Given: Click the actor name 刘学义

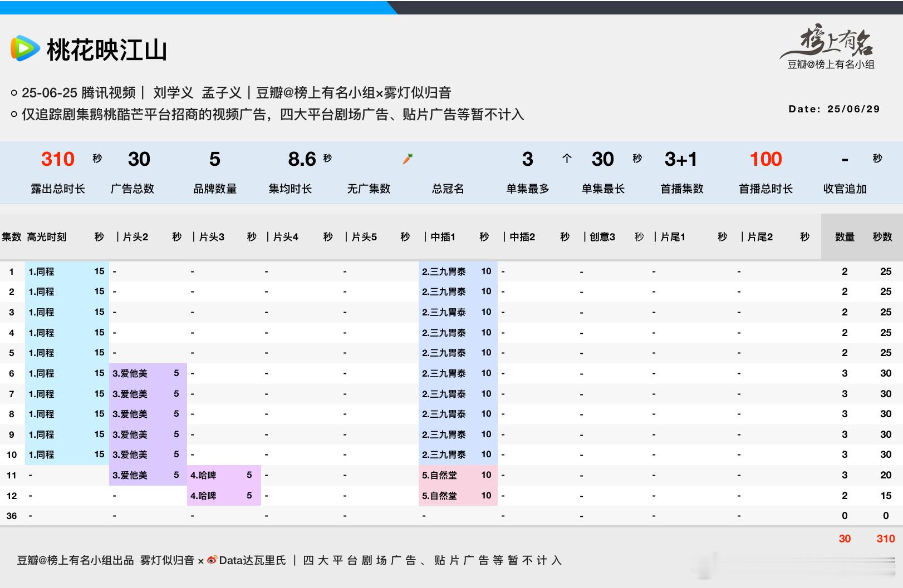Looking at the screenshot, I should tap(173, 92).
